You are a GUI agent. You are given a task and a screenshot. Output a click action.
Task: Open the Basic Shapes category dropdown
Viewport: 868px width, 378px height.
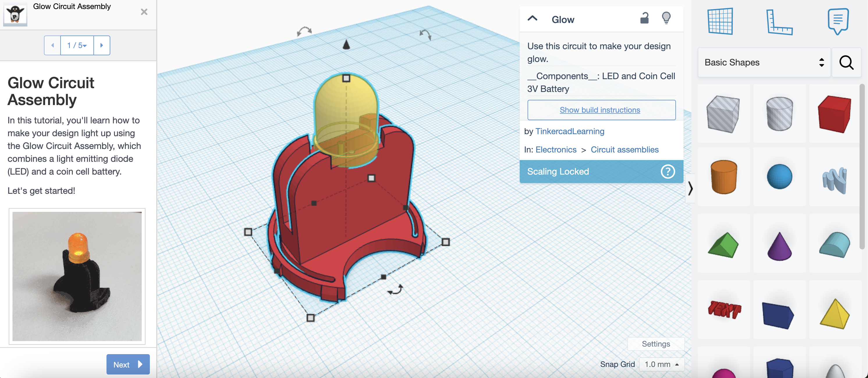[x=764, y=62]
